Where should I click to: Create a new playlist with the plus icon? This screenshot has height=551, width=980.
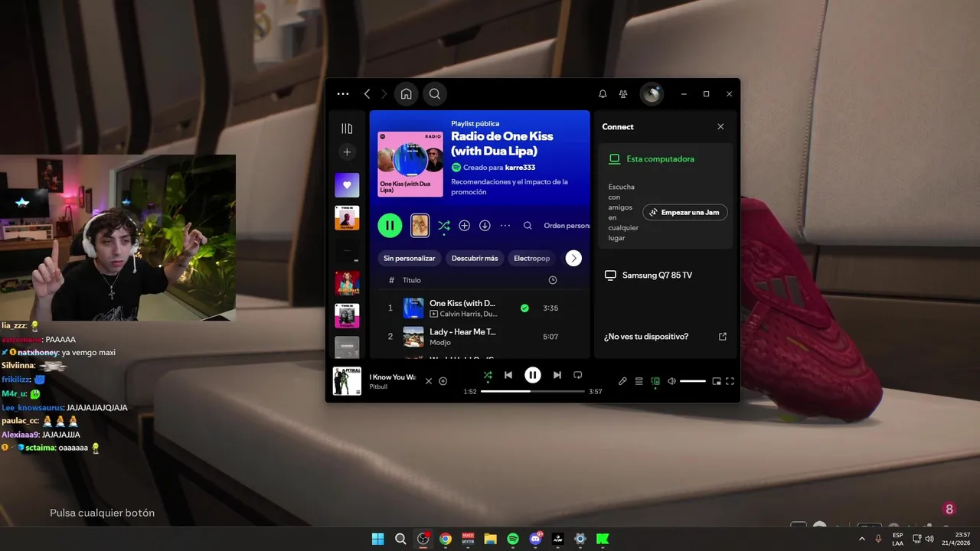347,152
